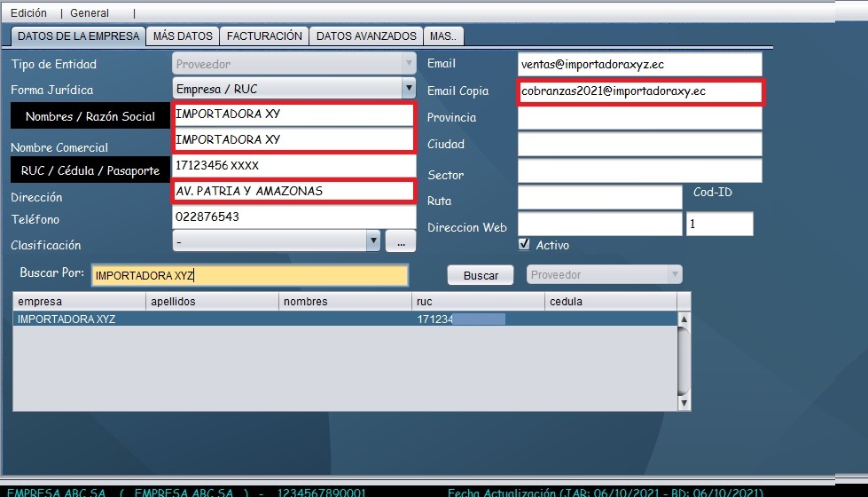Click the Teléfono field with 022876543
This screenshot has height=497, width=868.
293,217
